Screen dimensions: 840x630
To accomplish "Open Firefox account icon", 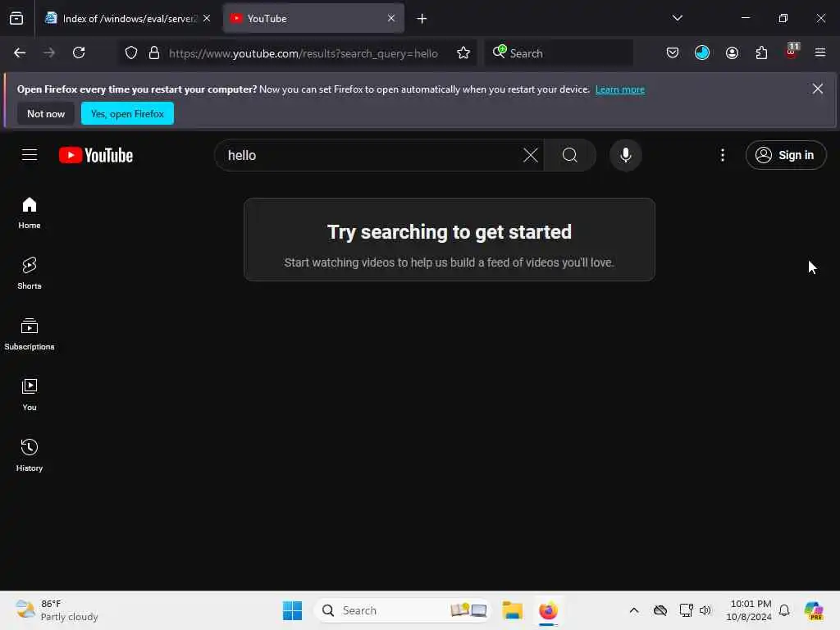I will pyautogui.click(x=732, y=52).
